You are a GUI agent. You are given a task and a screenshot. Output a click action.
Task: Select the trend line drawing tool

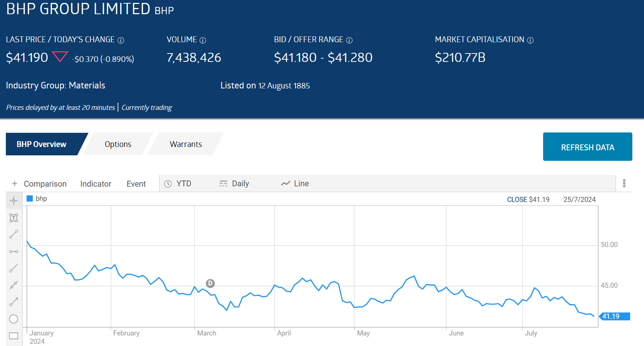13,234
